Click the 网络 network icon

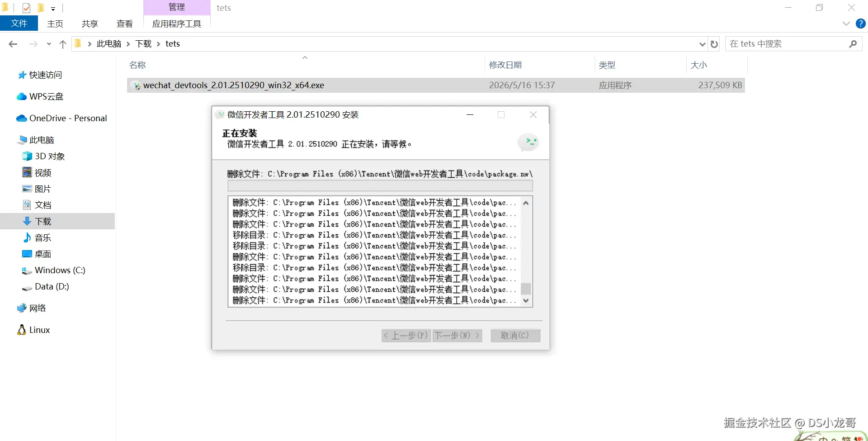pos(22,308)
